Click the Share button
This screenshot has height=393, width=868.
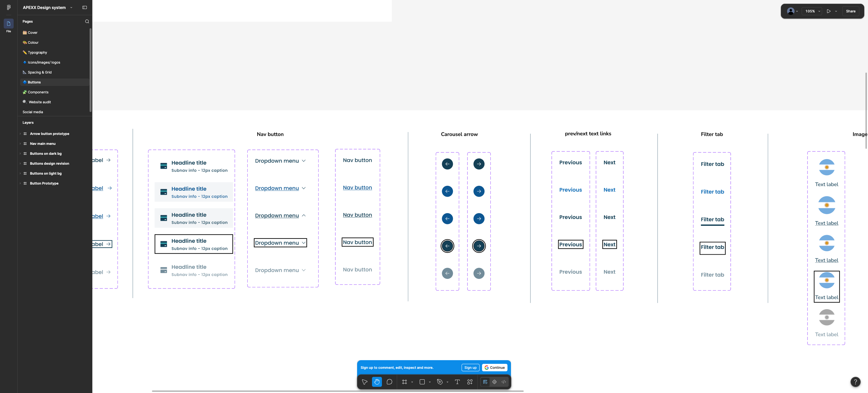pyautogui.click(x=850, y=11)
